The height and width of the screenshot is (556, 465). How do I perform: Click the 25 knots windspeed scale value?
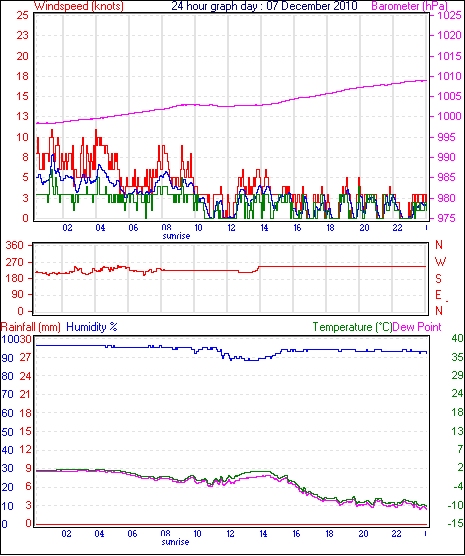22,15
